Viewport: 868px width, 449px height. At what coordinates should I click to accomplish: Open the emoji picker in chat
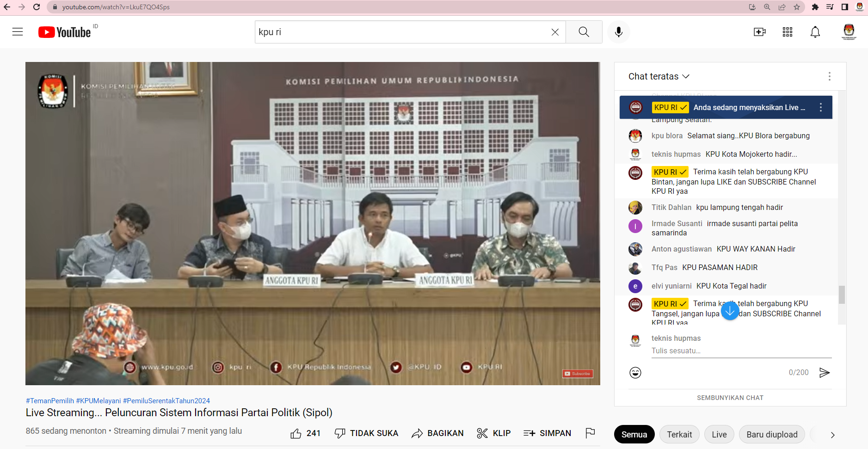635,373
